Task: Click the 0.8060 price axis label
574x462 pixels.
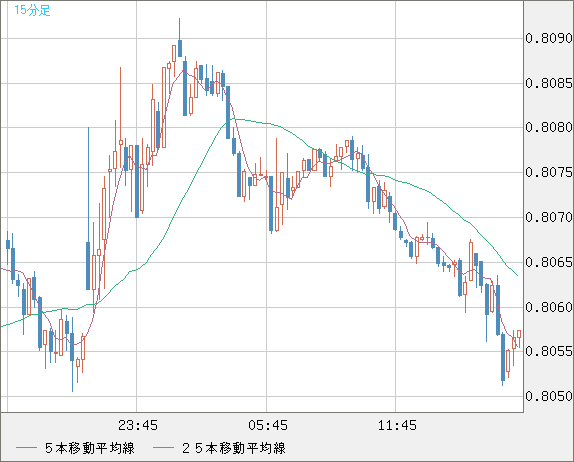Action: click(549, 307)
